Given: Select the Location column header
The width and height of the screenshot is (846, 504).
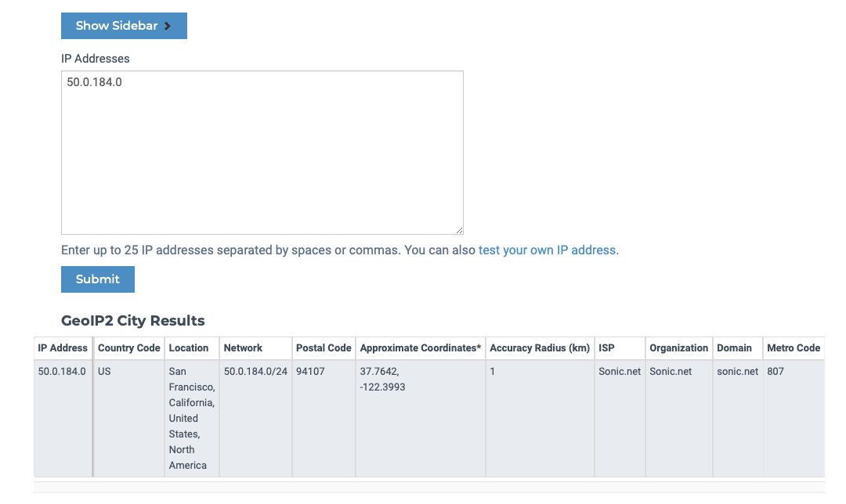Looking at the screenshot, I should point(192,348).
